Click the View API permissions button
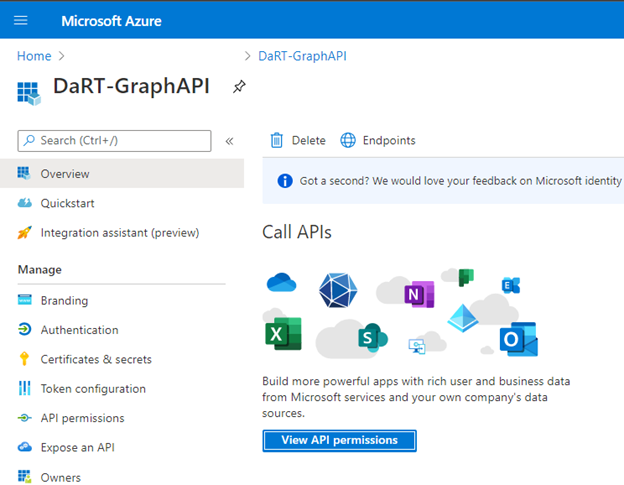624x485 pixels. (x=339, y=440)
